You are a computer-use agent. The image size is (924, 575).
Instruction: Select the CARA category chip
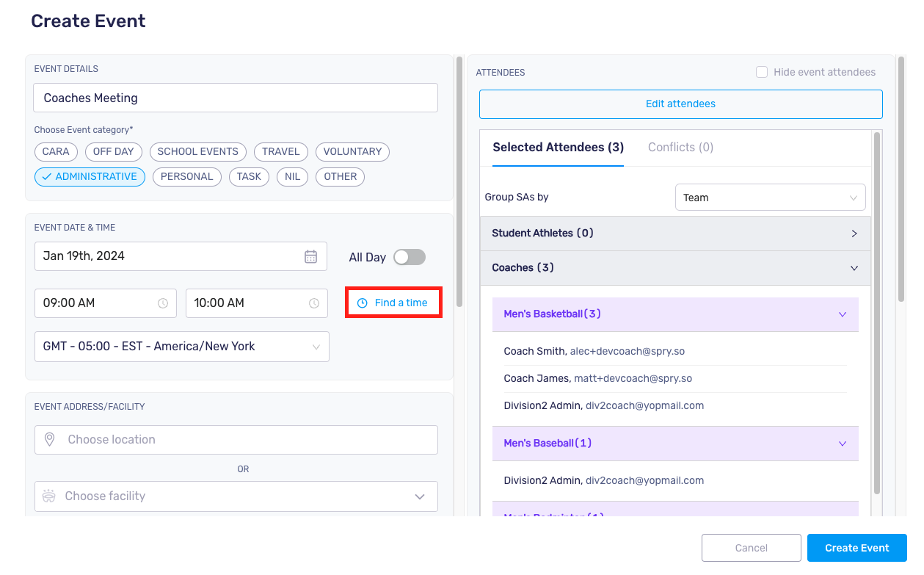pos(56,151)
